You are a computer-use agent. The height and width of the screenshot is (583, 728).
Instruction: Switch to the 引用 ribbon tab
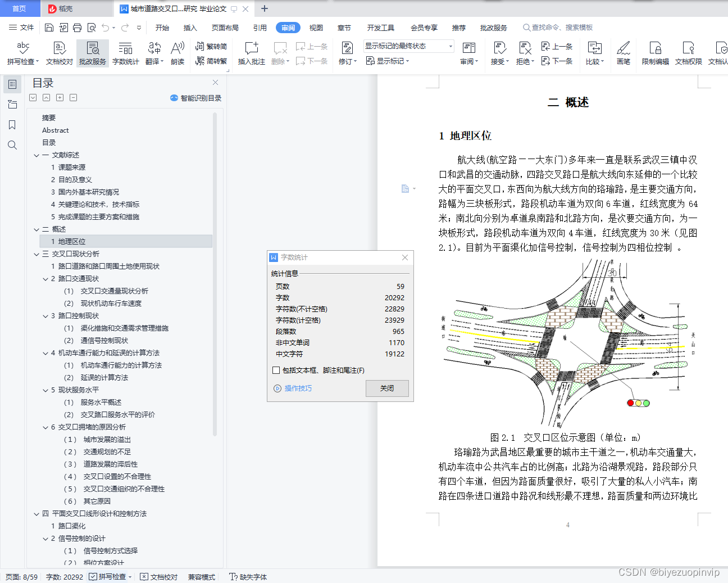(x=260, y=28)
